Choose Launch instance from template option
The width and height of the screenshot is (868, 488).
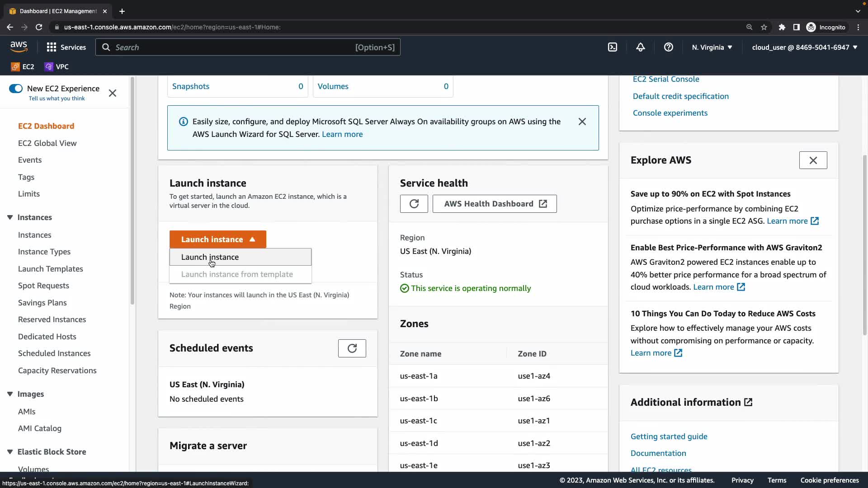pyautogui.click(x=237, y=274)
